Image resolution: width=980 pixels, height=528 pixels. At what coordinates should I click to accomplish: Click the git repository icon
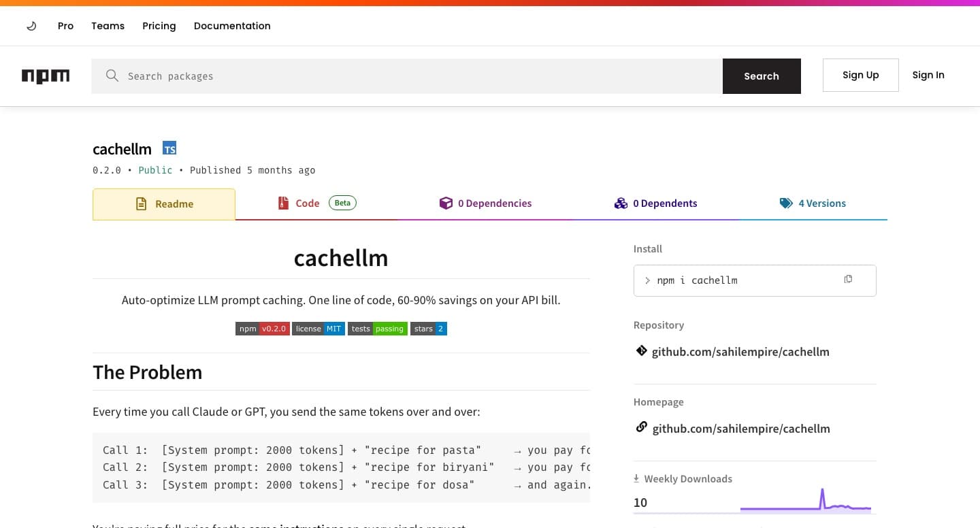click(x=641, y=351)
